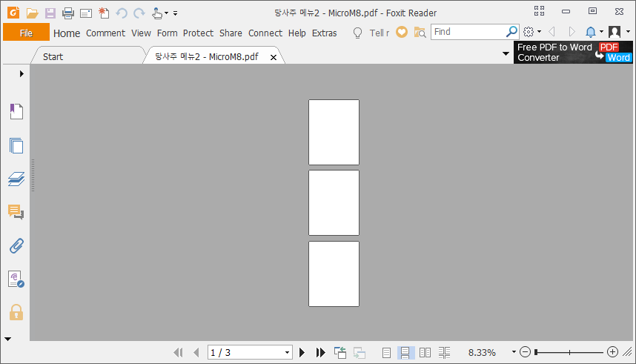Open the Layers panel in sidebar
Image resolution: width=636 pixels, height=364 pixels.
coord(16,179)
